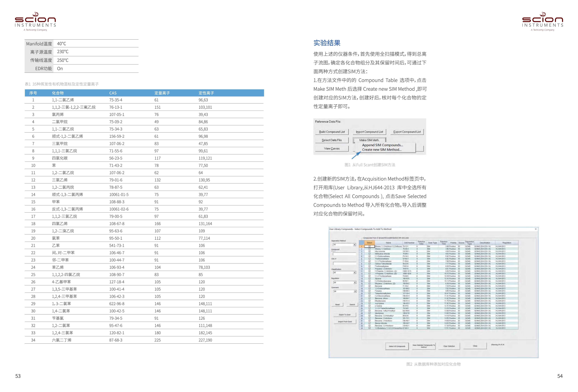Click the Reset button in the library dialog
Image resolution: width=578 pixels, height=392 pixels.
337,305
